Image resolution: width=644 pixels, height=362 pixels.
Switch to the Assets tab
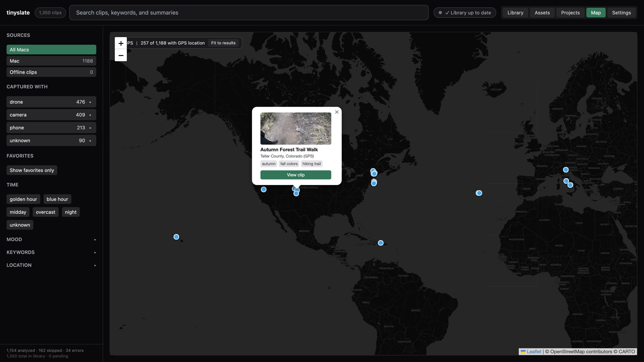(542, 12)
